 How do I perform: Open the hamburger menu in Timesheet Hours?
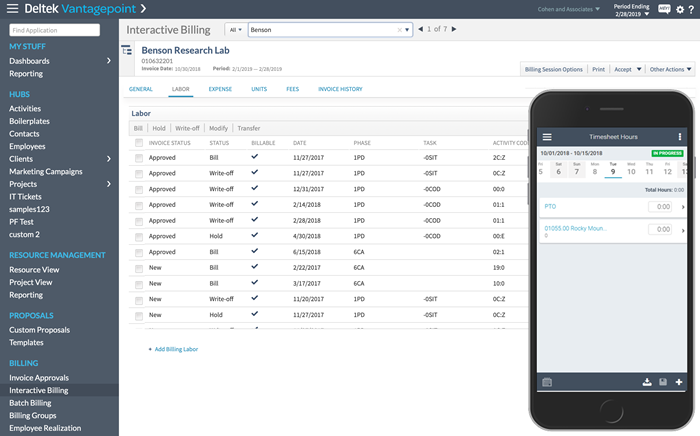[546, 136]
